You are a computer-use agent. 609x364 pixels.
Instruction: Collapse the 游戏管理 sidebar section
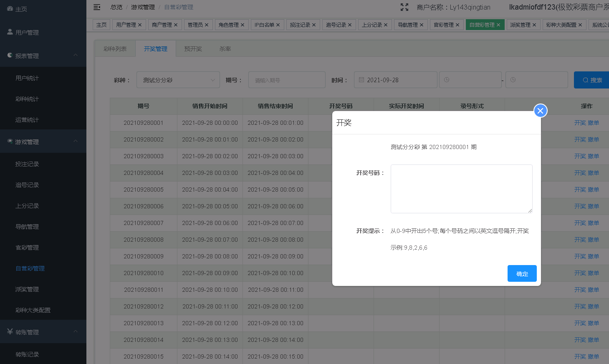76,142
